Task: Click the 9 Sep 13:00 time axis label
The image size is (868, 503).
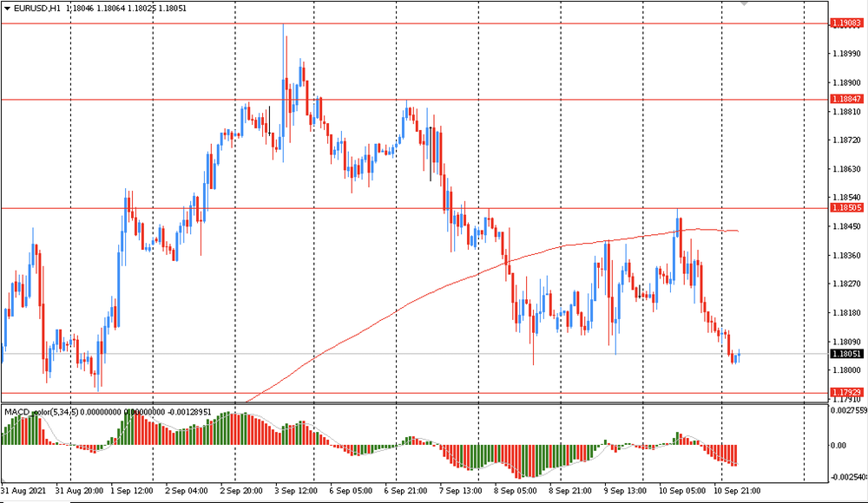Action: point(625,491)
